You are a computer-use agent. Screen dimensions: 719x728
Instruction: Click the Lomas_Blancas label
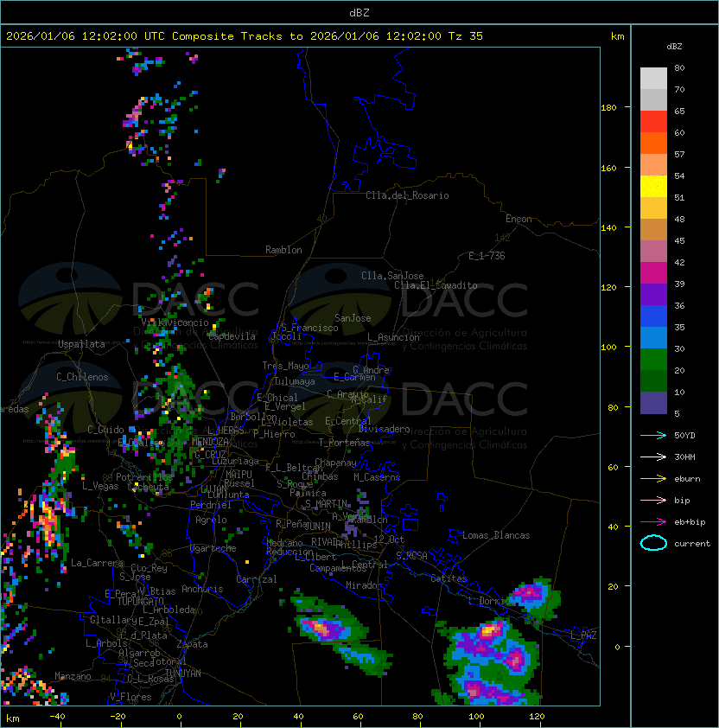(496, 535)
